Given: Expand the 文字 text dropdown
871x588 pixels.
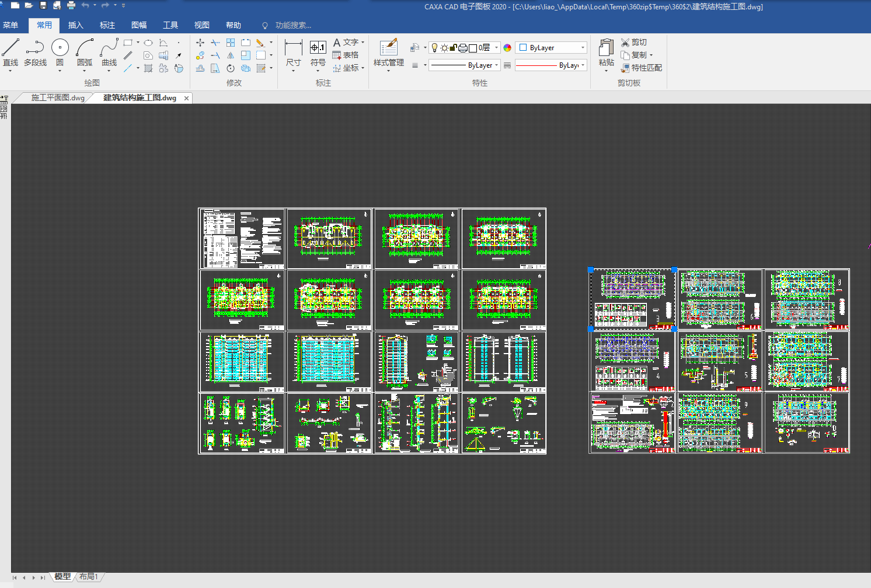Looking at the screenshot, I should coord(363,43).
